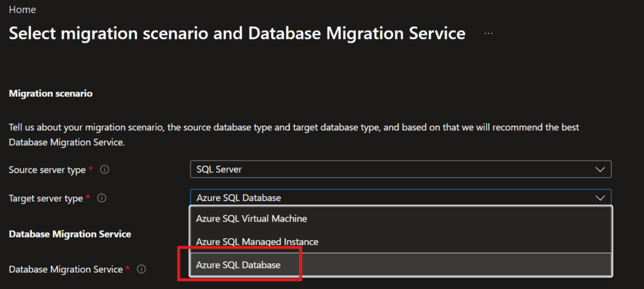The width and height of the screenshot is (644, 289).
Task: Click the Database Migration Service field label
Action: pyautogui.click(x=65, y=269)
